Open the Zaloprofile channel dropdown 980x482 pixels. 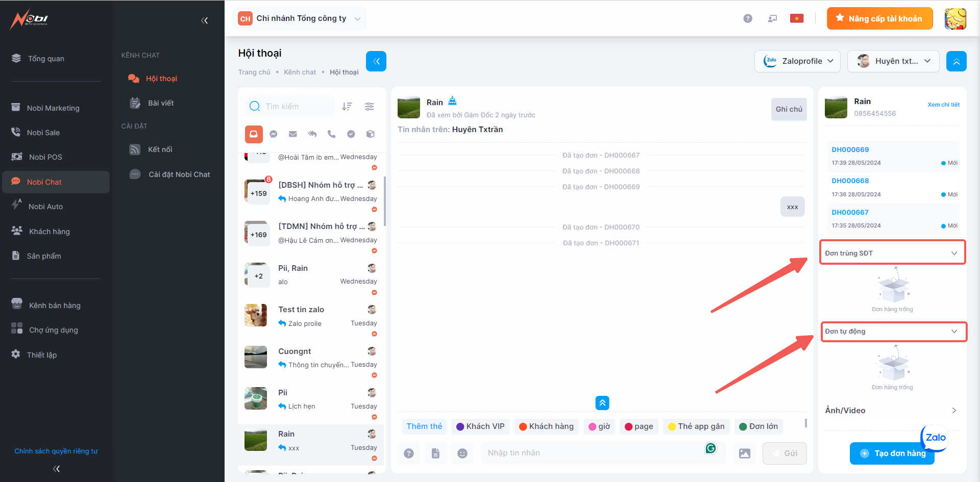click(798, 61)
